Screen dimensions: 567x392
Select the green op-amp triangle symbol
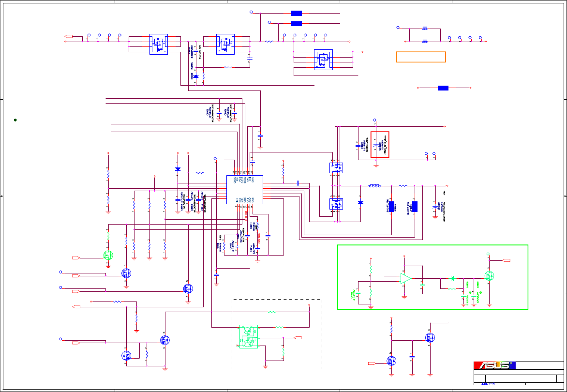click(406, 278)
